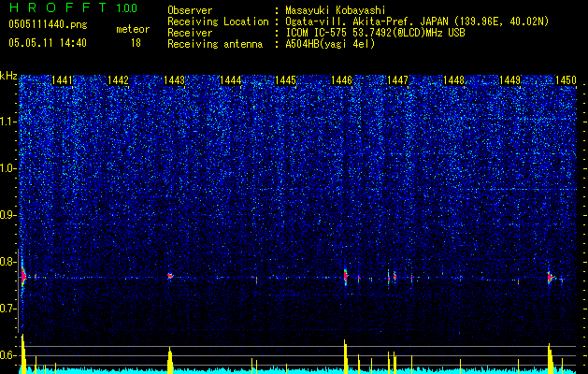This screenshot has height=374, width=588.
Task: Click the "meteor" count label
Action: [x=133, y=29]
